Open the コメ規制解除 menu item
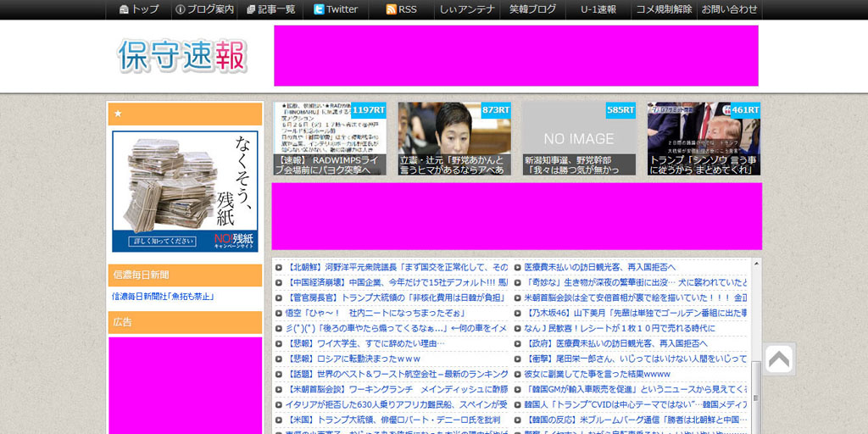868x434 pixels. tap(664, 9)
